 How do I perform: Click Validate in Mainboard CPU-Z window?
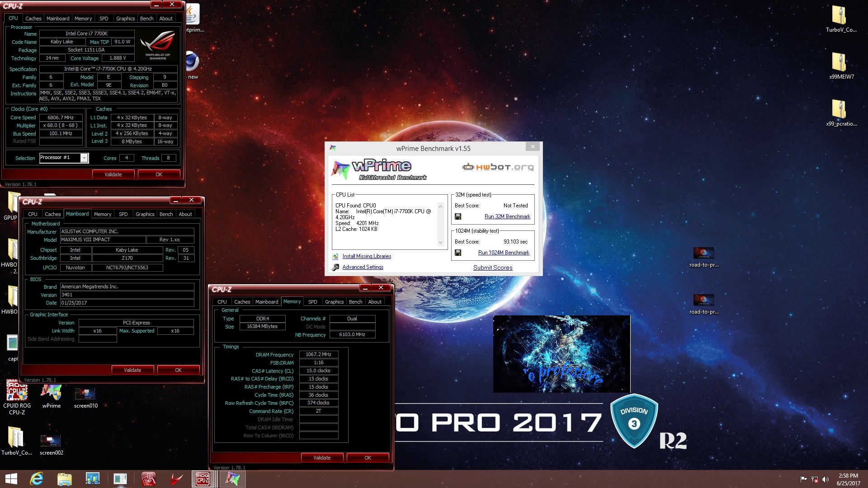(132, 370)
